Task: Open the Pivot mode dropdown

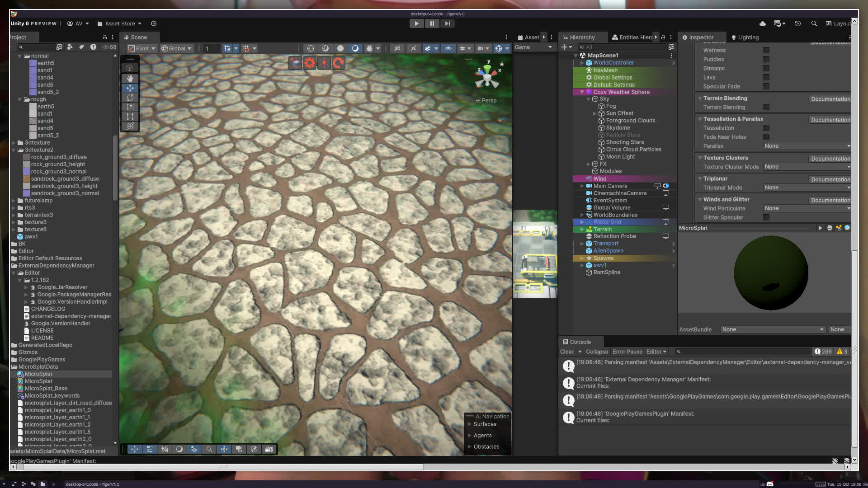Action: coord(142,48)
